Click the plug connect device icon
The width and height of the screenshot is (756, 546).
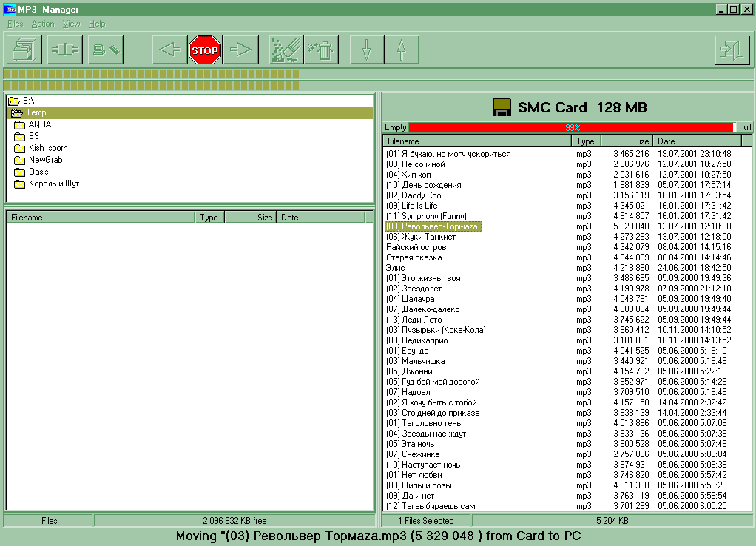[x=64, y=50]
